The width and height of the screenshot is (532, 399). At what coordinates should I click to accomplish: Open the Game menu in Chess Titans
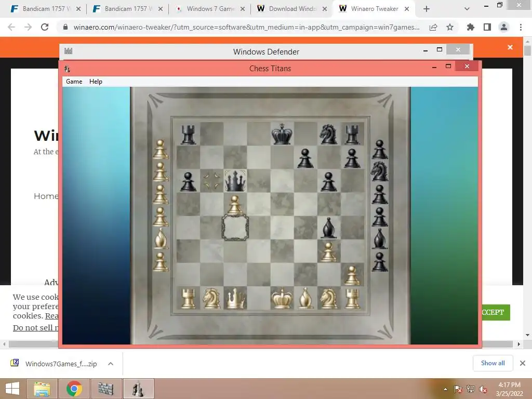click(x=74, y=82)
